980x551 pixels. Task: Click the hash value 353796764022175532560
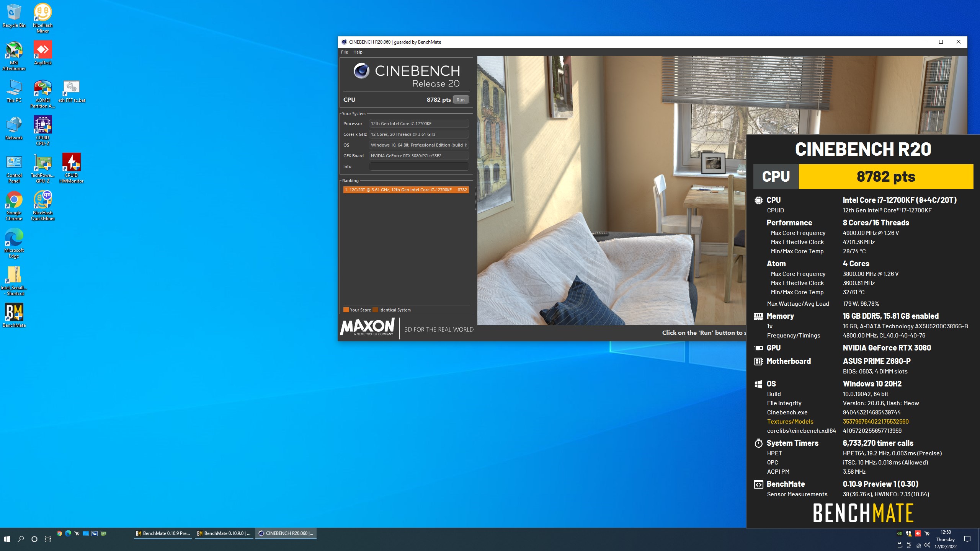click(875, 421)
